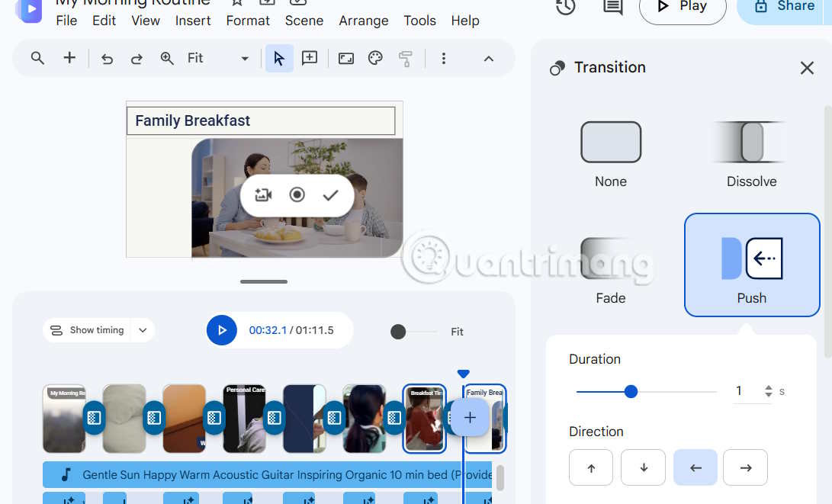The width and height of the screenshot is (832, 504).
Task: Click the zoom magnifier icon in toolbar
Action: coord(167,58)
